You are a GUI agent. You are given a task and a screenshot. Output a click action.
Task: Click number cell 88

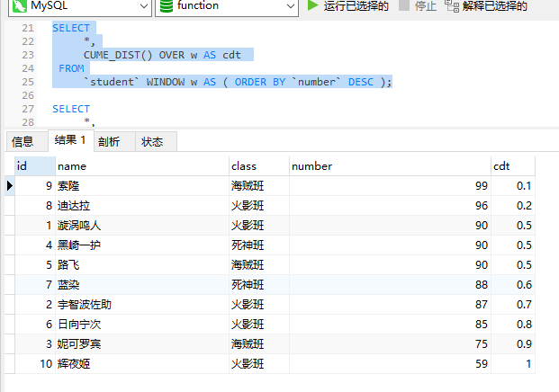pyautogui.click(x=390, y=285)
